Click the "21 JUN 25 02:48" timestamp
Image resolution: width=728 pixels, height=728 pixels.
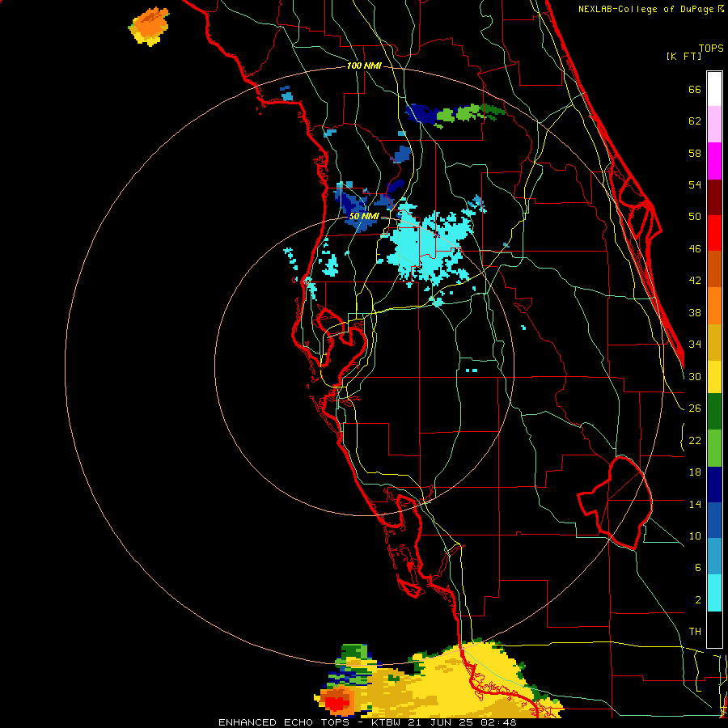[462, 722]
